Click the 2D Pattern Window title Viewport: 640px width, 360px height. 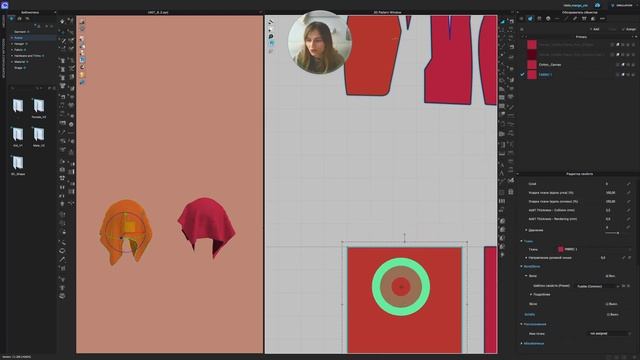(387, 12)
